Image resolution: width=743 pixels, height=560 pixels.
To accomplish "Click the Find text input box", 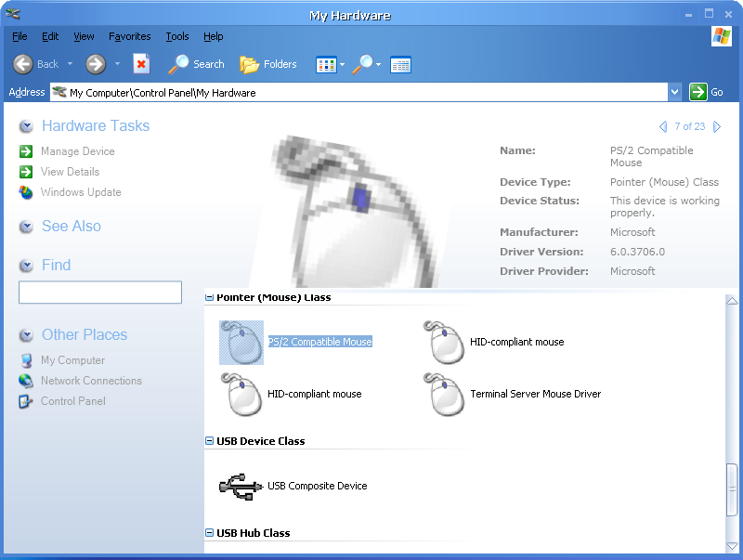I will coord(100,293).
